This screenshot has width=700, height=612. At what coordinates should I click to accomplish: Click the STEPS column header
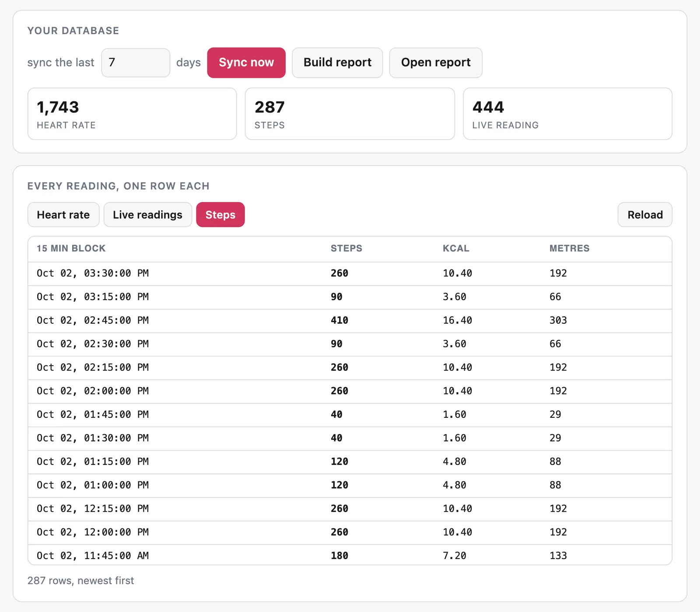click(x=346, y=248)
